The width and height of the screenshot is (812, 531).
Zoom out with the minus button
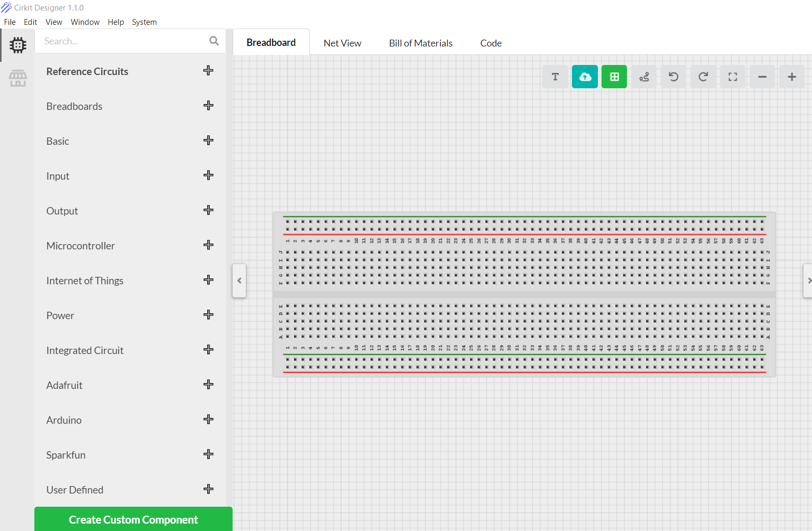pos(762,77)
